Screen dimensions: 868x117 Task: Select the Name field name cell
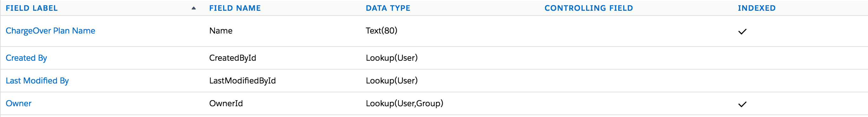[221, 31]
